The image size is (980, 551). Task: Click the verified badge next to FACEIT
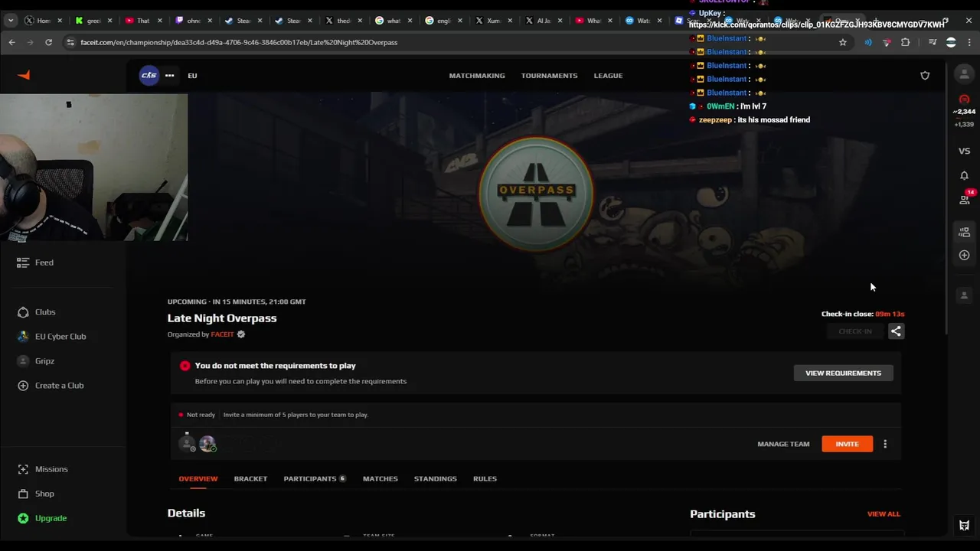tap(241, 334)
